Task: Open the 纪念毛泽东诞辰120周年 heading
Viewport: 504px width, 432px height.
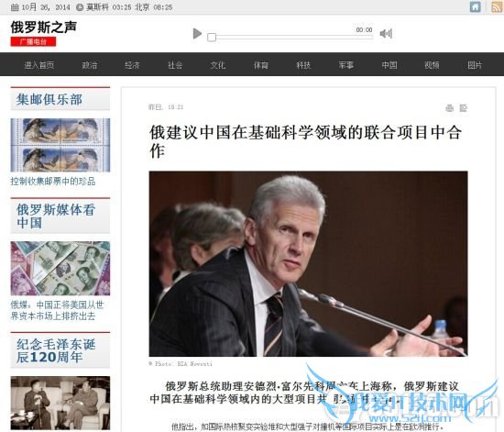Action: [x=56, y=351]
